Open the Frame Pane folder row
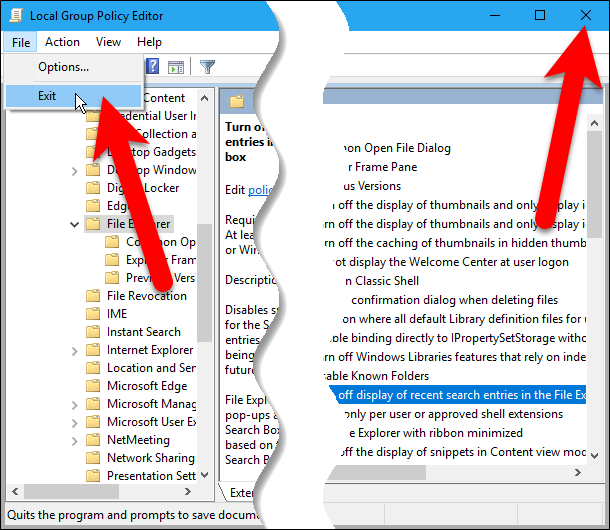The width and height of the screenshot is (610, 530). pos(382,167)
